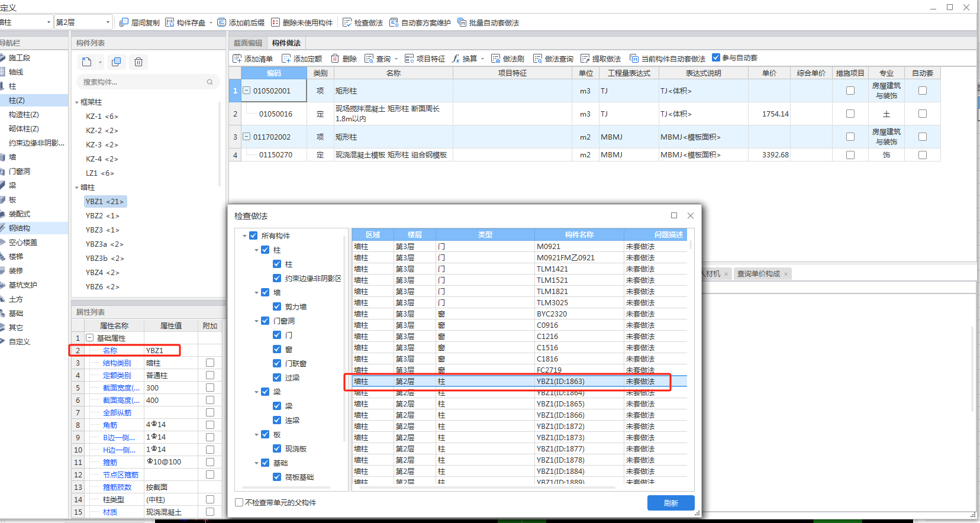Collapse 基础 node in dialog tree
The height and width of the screenshot is (523, 980).
[x=256, y=463]
